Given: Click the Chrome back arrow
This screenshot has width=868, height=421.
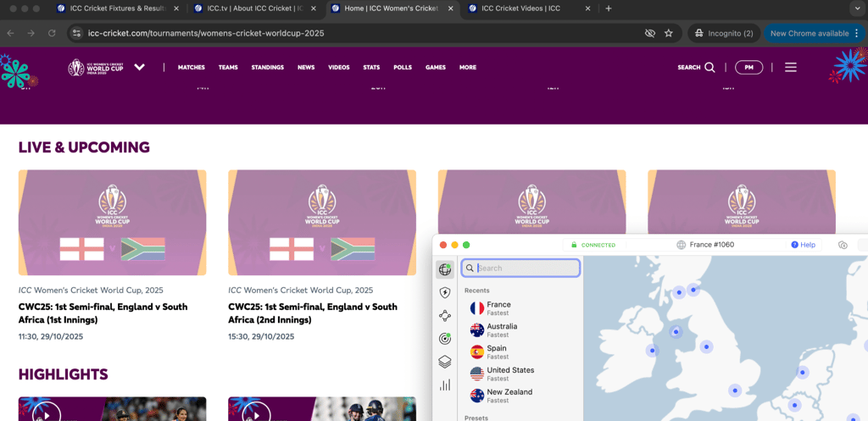Looking at the screenshot, I should click(x=10, y=33).
